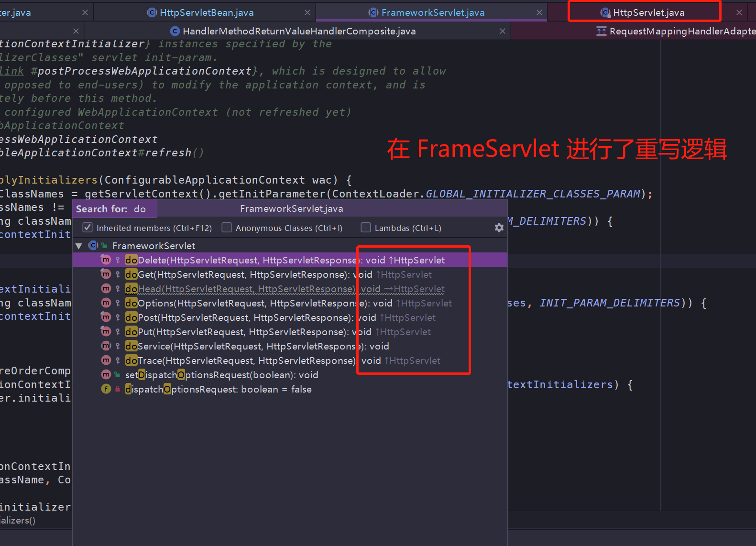
Task: Click FrameworkServlet.java popup title
Action: pos(291,208)
